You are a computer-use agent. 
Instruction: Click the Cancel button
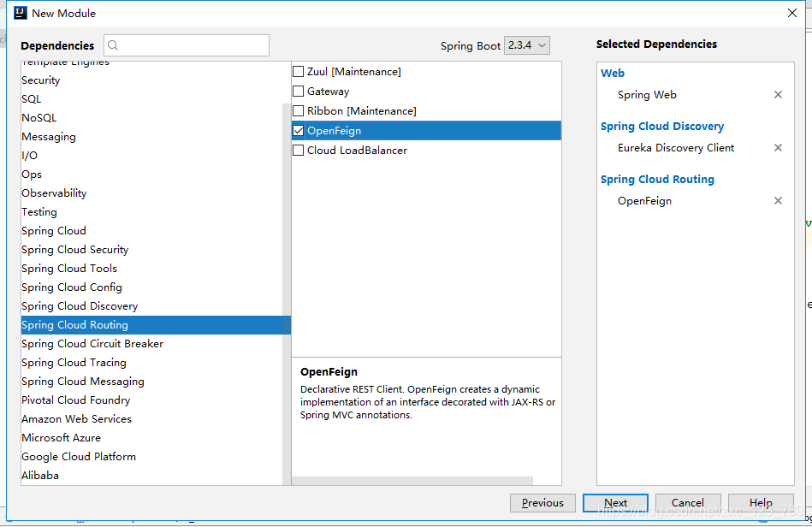pos(688,503)
